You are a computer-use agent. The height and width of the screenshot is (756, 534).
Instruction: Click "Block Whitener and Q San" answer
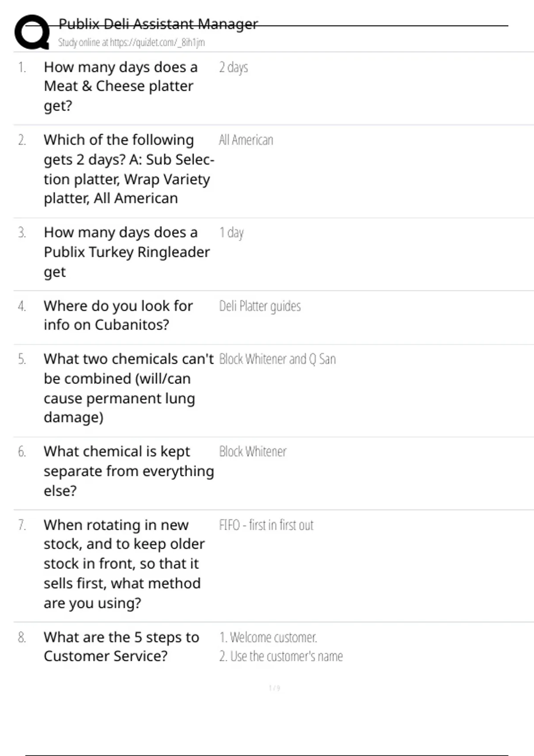(277, 359)
